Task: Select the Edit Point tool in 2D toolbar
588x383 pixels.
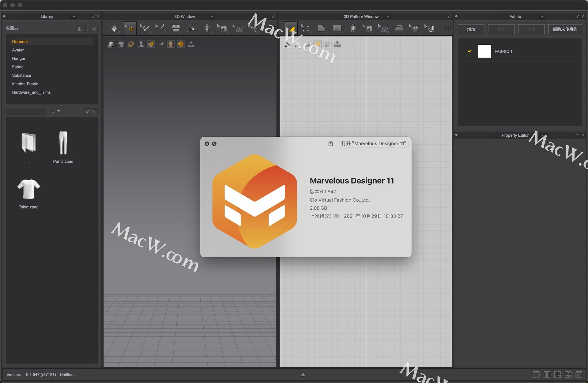Action: click(305, 28)
